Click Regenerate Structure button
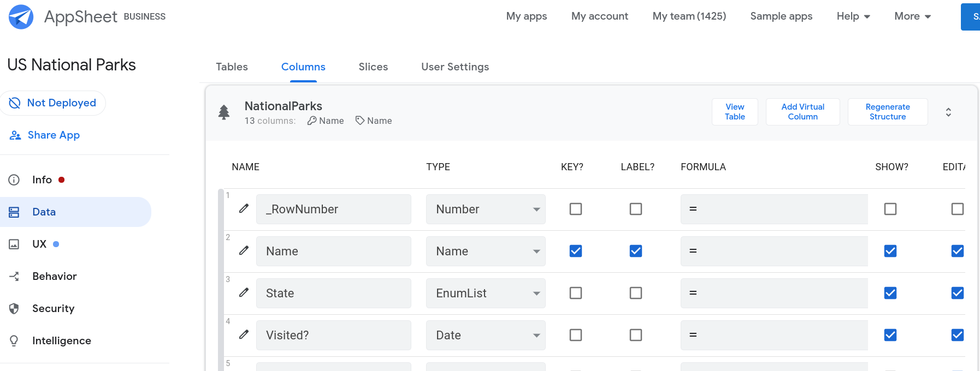 [888, 112]
